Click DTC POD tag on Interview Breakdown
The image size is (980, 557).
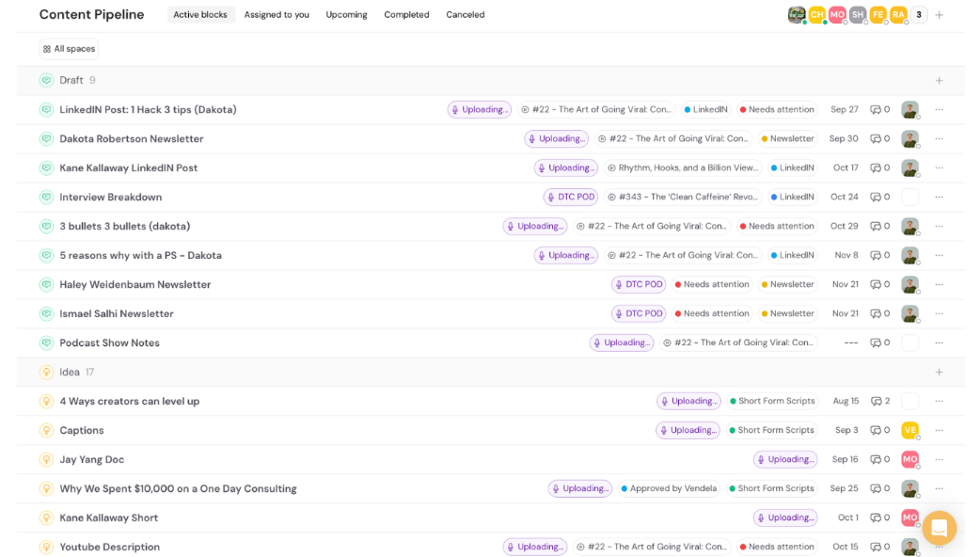tap(571, 197)
